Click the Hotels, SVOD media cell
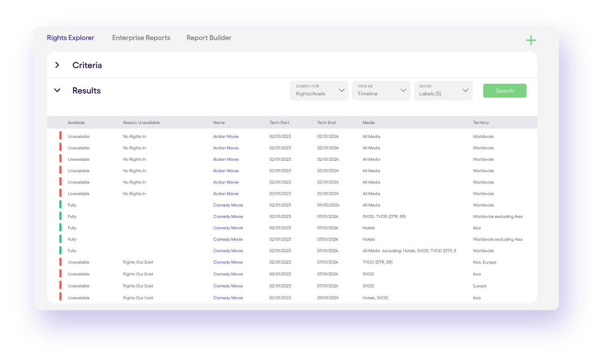 (x=375, y=298)
